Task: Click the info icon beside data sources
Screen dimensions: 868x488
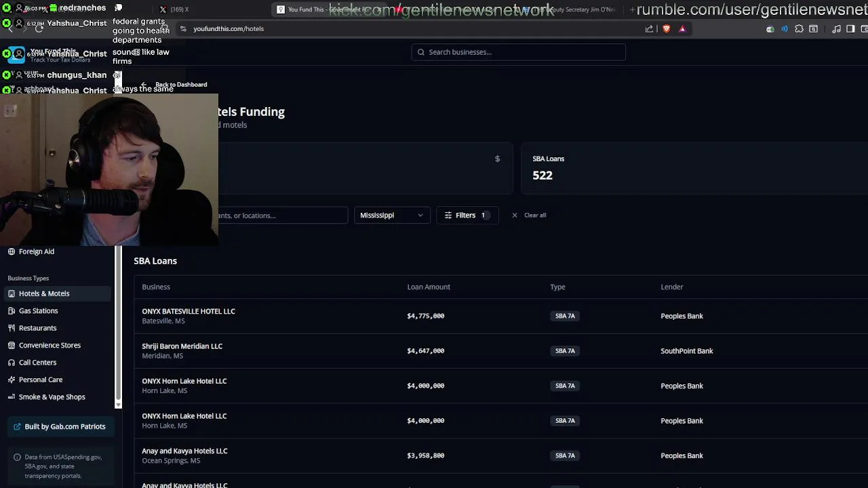Action: click(18, 457)
